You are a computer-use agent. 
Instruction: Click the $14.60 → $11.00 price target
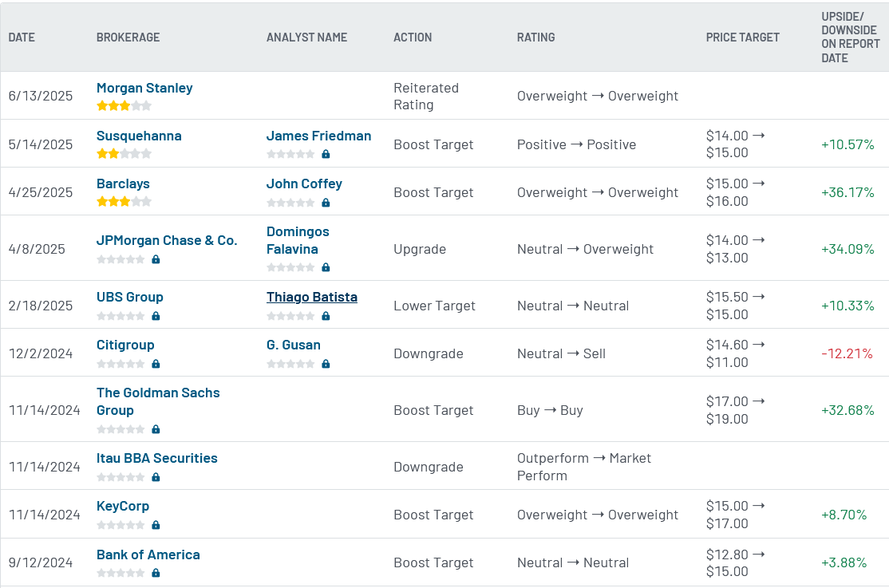tap(735, 353)
